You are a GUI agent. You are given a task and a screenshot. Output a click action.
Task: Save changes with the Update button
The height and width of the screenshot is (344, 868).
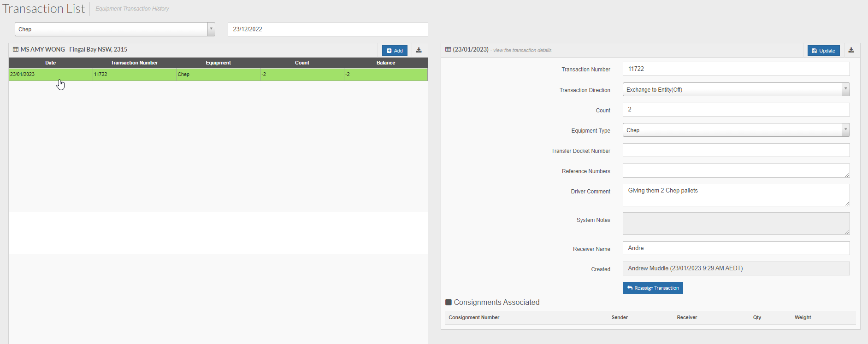[823, 51]
